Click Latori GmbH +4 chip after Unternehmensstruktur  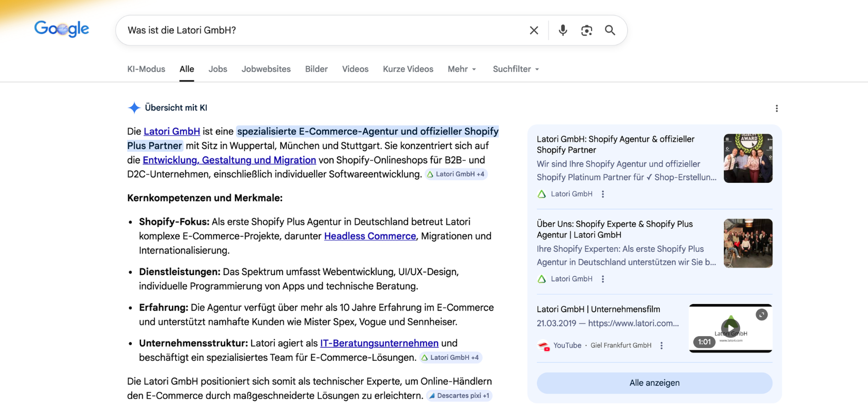point(451,358)
